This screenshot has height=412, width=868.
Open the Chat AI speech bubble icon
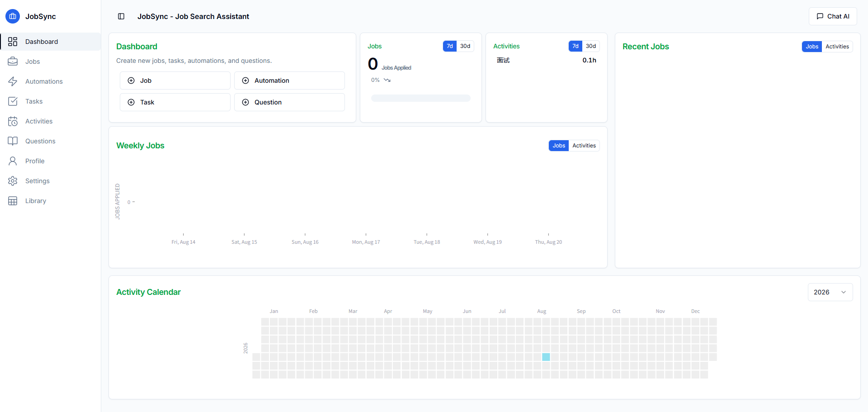(820, 16)
